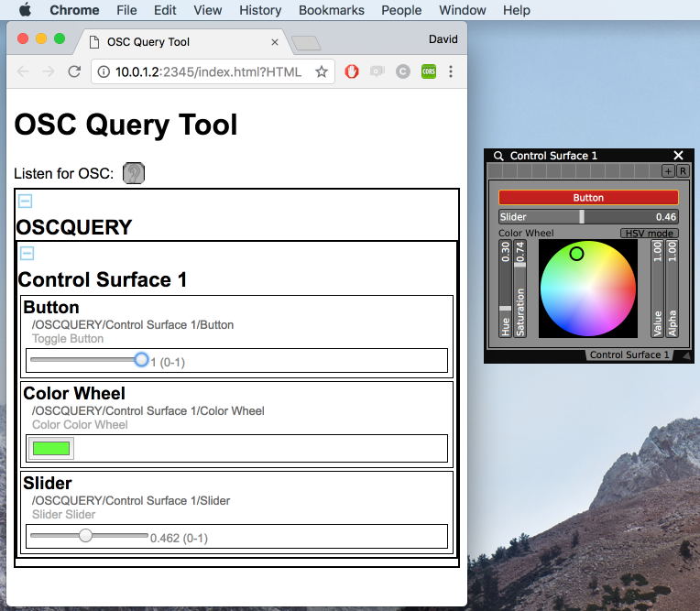Bookmark this page with the star icon
700x611 pixels.
point(322,71)
